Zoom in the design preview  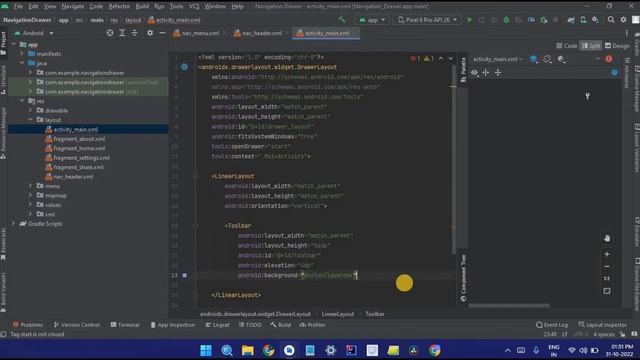point(607,254)
